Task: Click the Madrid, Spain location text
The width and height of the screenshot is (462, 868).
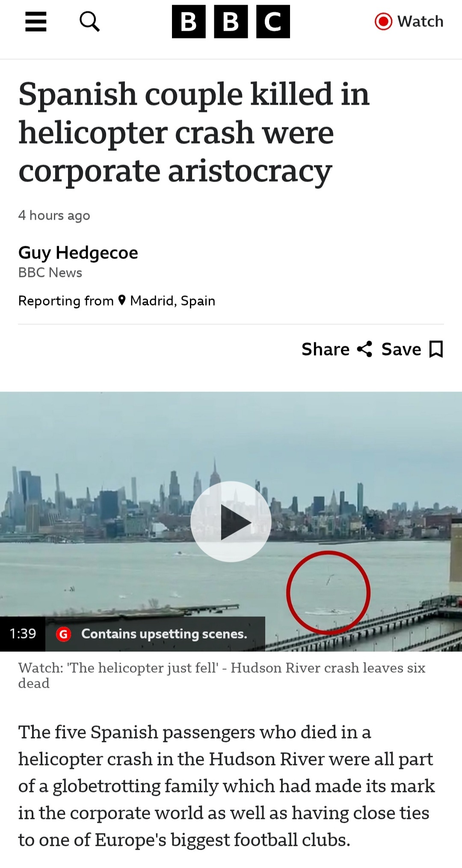Action: point(172,301)
